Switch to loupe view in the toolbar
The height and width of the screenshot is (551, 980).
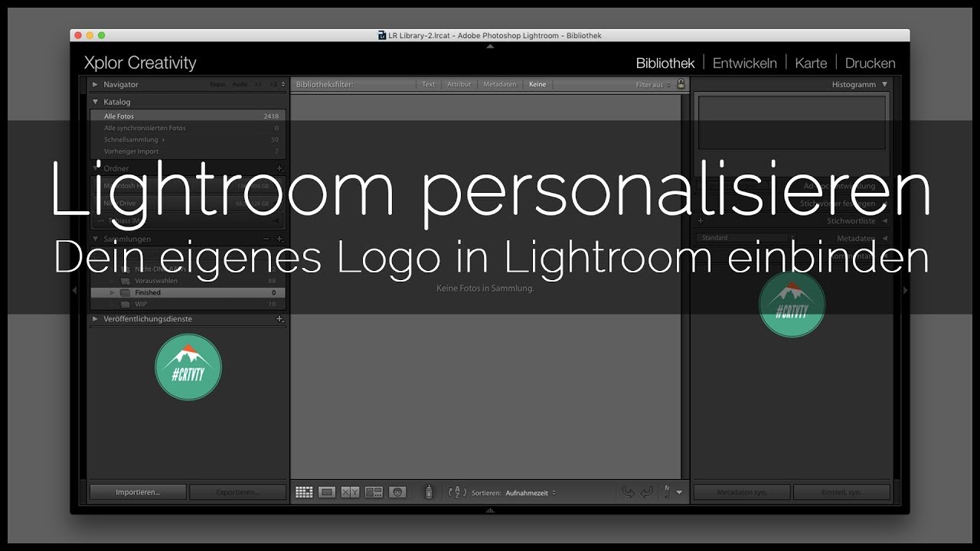tap(327, 492)
